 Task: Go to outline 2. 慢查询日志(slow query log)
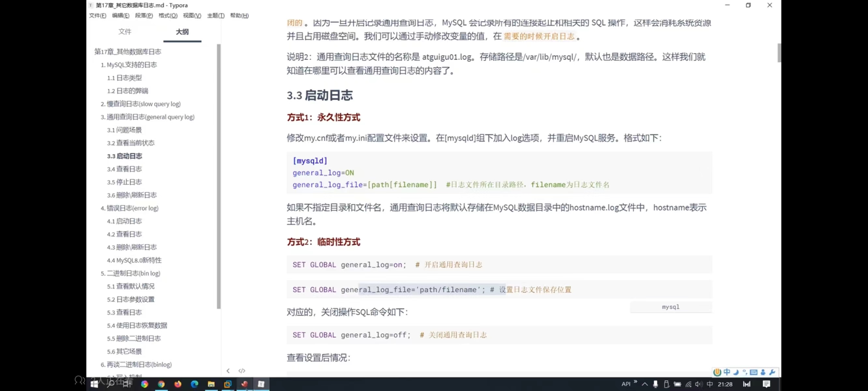click(x=140, y=104)
